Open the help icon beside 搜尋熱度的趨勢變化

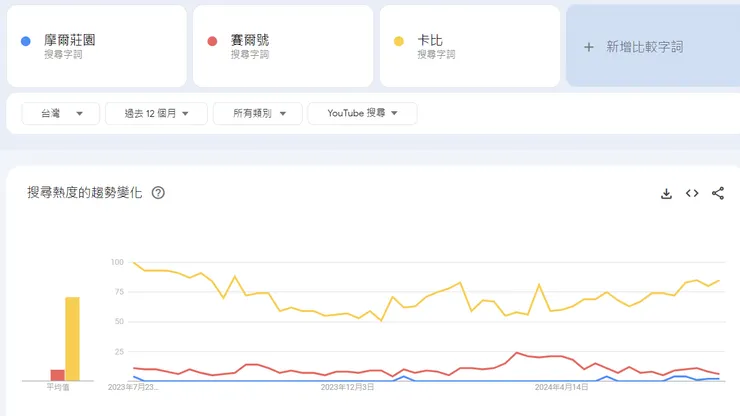[x=158, y=193]
